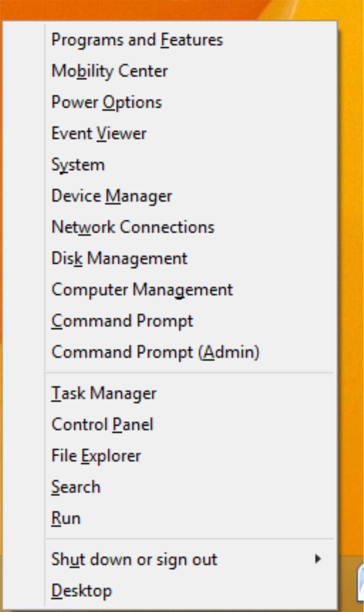This screenshot has height=612, width=364.
Task: Select Mobility Center from the menu
Action: pyautogui.click(x=109, y=71)
